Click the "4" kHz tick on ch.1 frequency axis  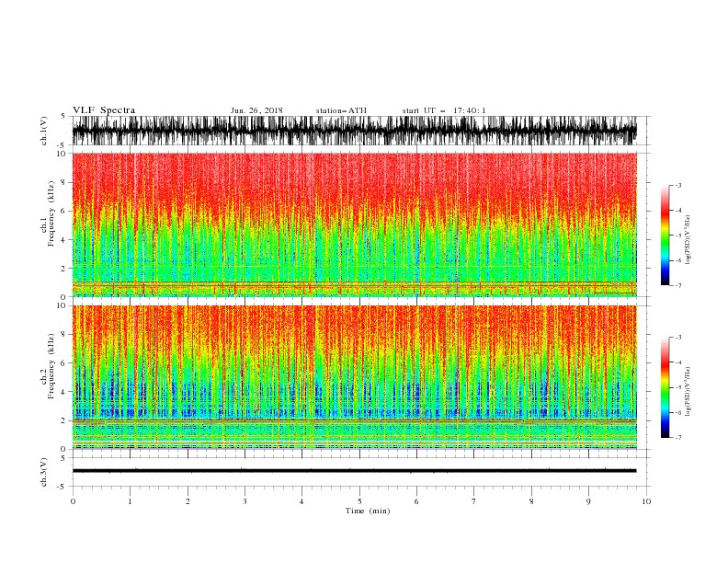(64, 240)
